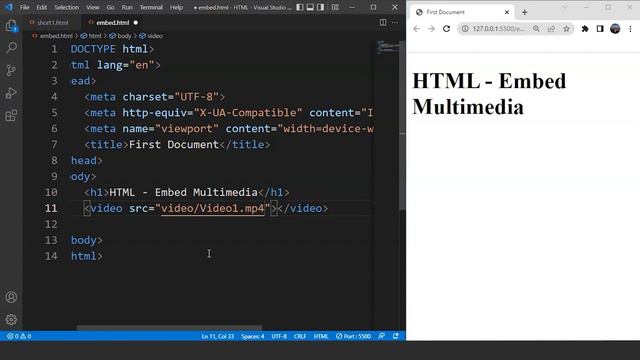The height and width of the screenshot is (360, 640).
Task: Split the editor to the right
Action: click(383, 22)
